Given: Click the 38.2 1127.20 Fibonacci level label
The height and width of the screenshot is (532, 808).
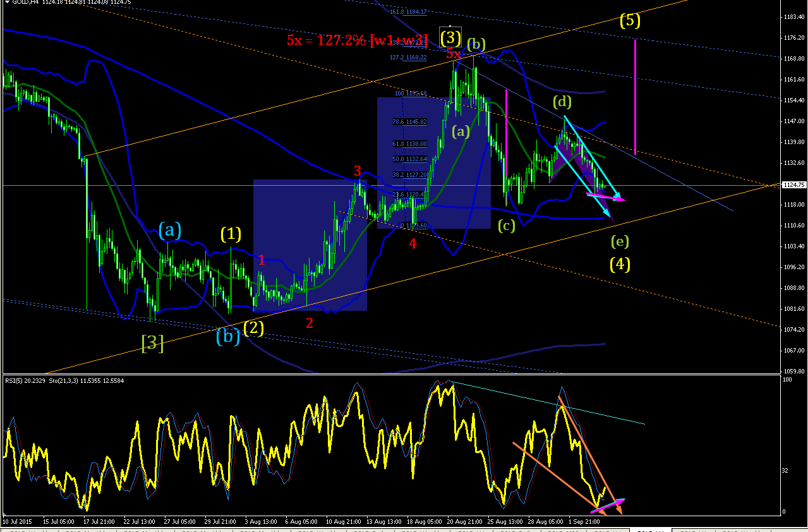Looking at the screenshot, I should [409, 174].
